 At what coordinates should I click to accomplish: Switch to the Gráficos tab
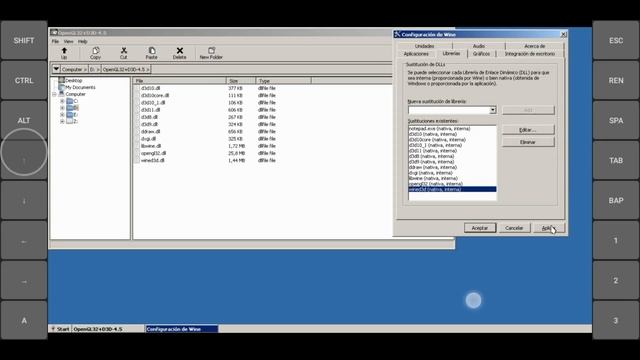pos(481,54)
